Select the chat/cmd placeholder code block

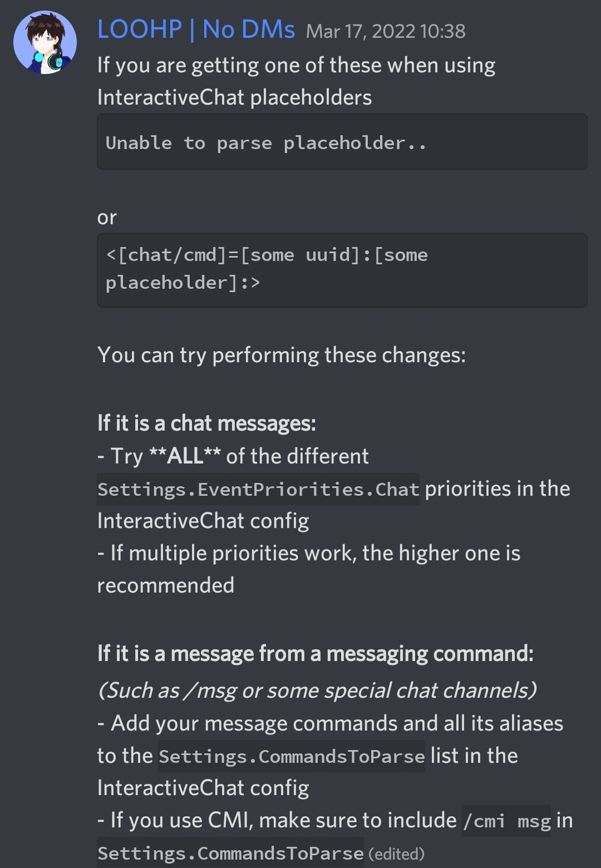pos(342,270)
